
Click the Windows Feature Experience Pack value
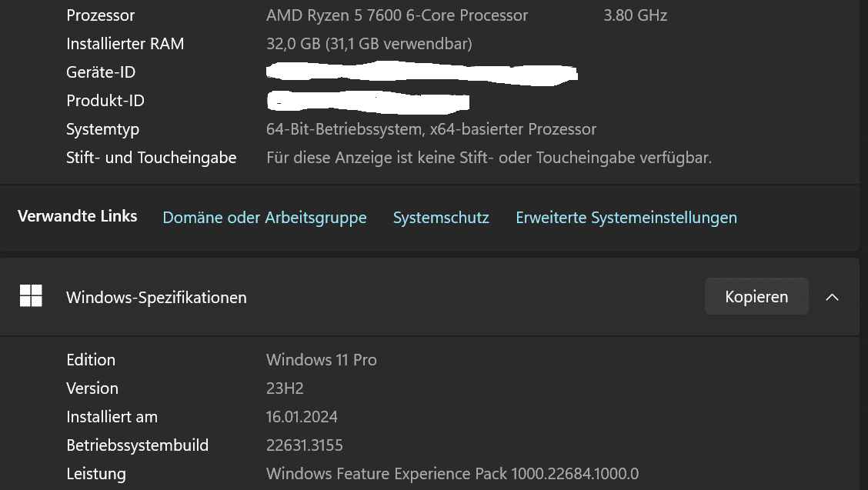click(452, 474)
